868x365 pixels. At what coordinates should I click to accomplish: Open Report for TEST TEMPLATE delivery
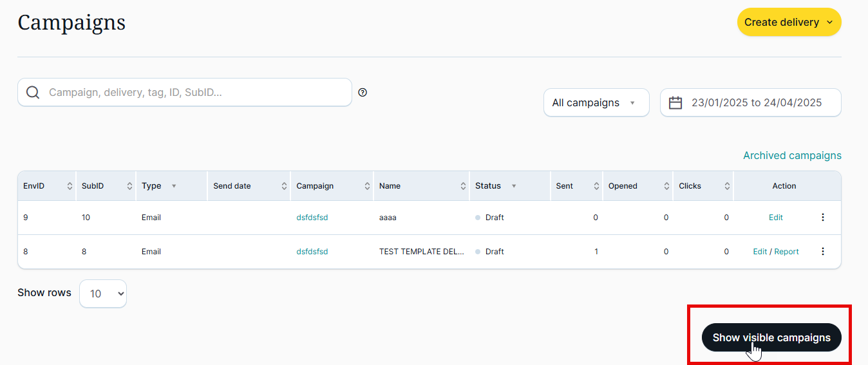coord(786,252)
